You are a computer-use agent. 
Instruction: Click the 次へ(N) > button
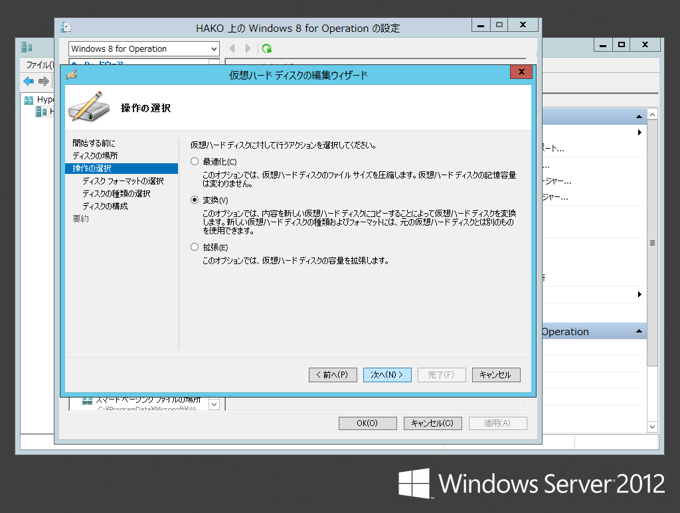coord(387,375)
